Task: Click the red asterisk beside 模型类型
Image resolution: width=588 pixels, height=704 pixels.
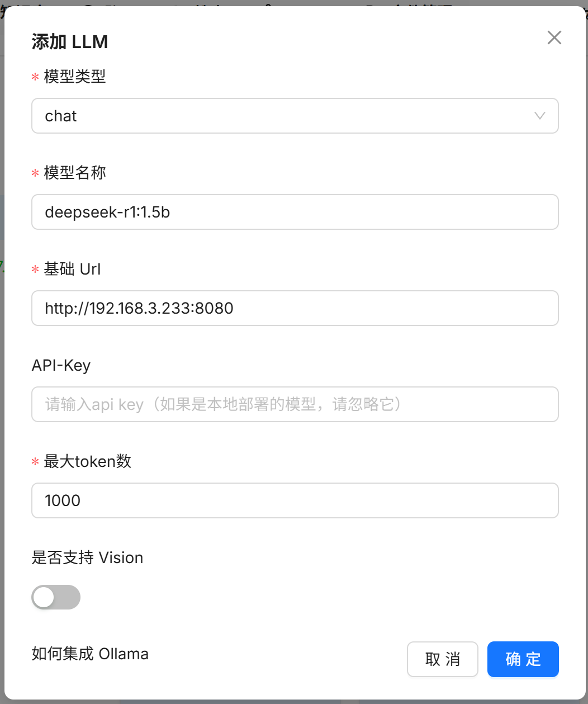Action: pos(35,78)
